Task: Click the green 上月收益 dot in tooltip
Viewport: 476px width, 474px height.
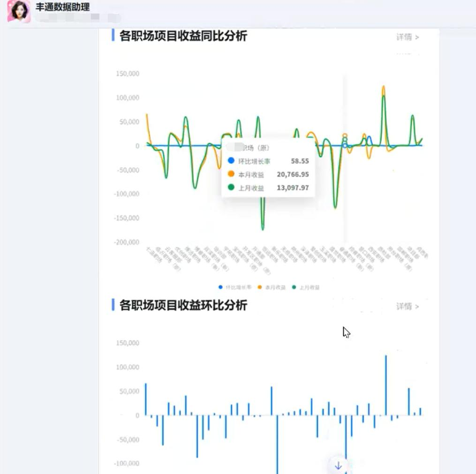Action: click(x=231, y=187)
